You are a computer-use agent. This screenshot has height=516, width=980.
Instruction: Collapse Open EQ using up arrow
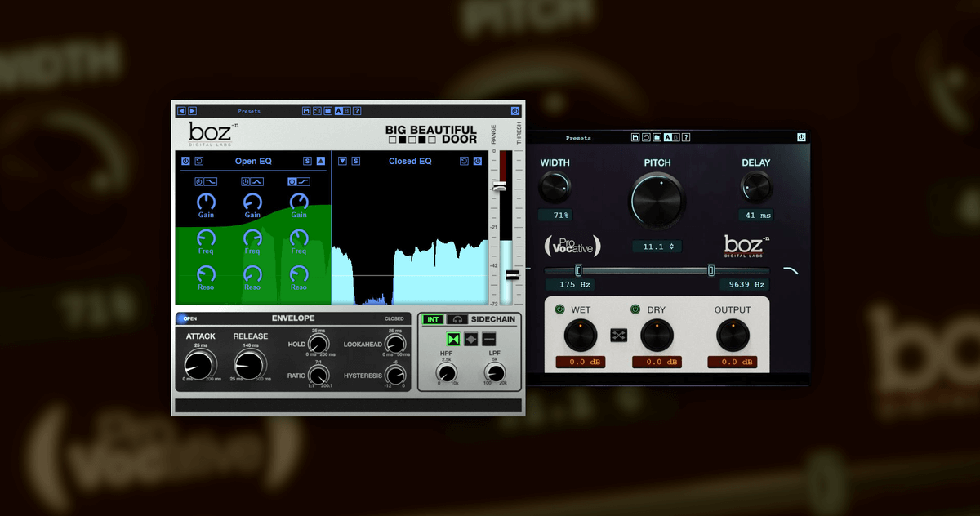(321, 162)
